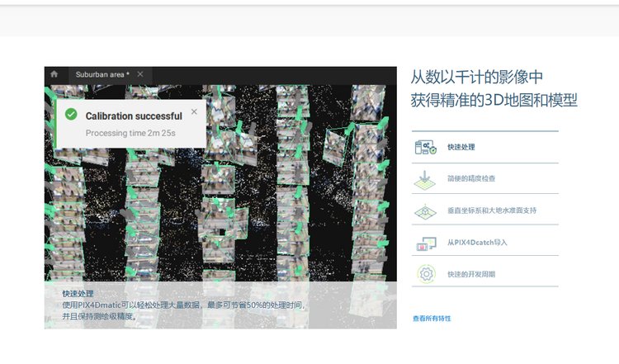Open 垂直坐标系和大地水准面支持 feature

point(491,210)
